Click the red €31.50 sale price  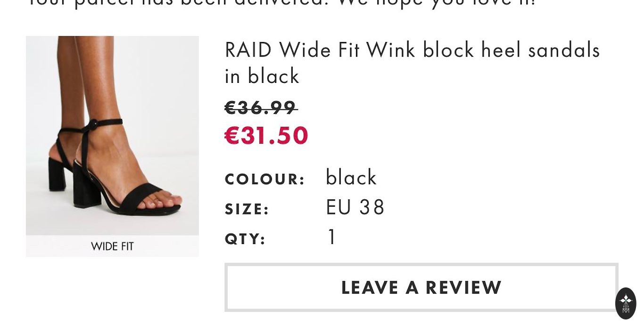coord(266,135)
